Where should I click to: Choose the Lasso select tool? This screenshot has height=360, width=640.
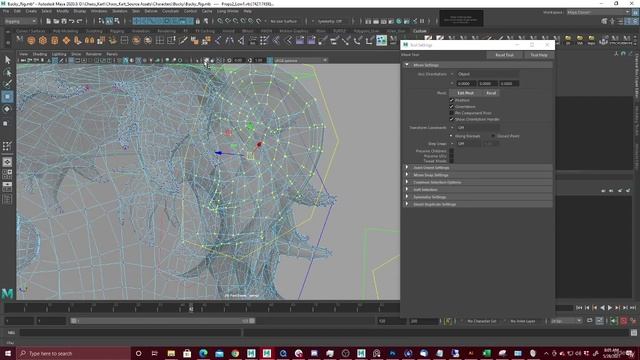click(x=7, y=73)
